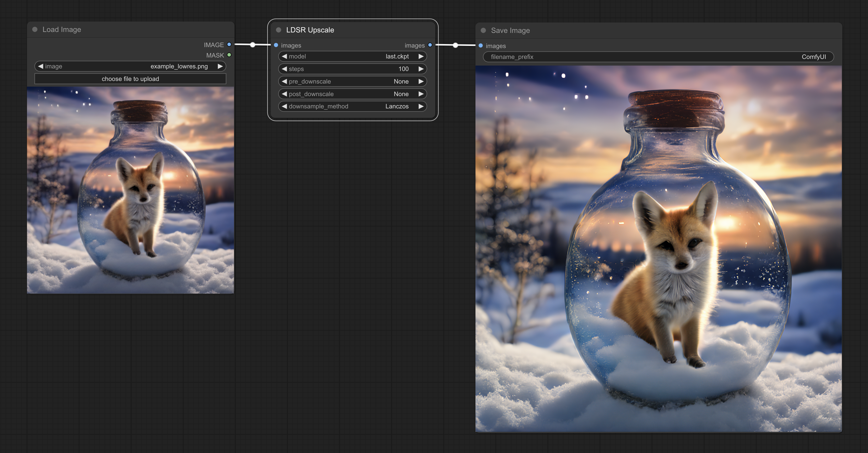868x453 pixels.
Task: Click the Load Image node title
Action: click(62, 30)
